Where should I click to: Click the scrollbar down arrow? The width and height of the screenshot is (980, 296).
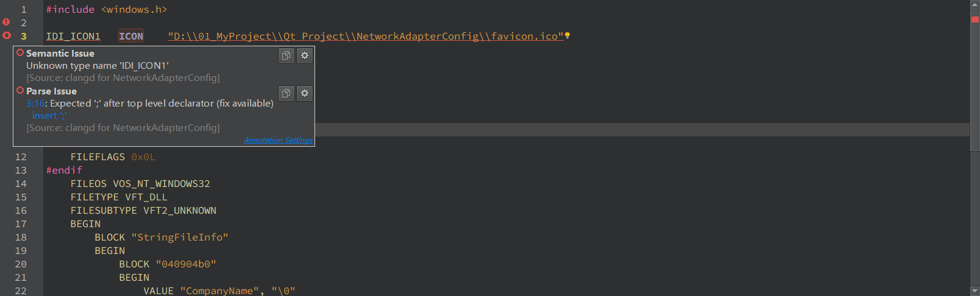[x=975, y=291]
